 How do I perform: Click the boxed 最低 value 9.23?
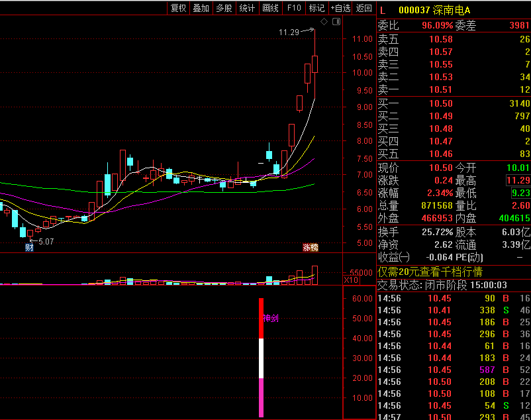click(521, 193)
